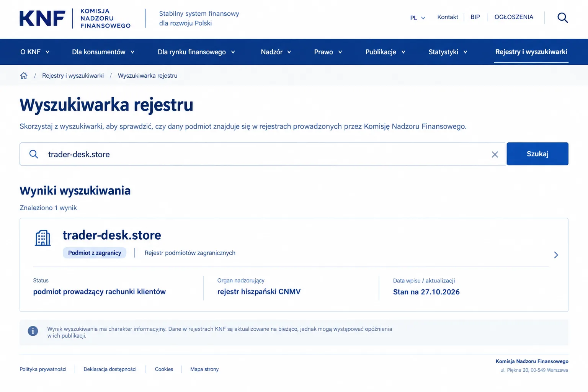Click the magnifier icon inside the search field

click(34, 154)
